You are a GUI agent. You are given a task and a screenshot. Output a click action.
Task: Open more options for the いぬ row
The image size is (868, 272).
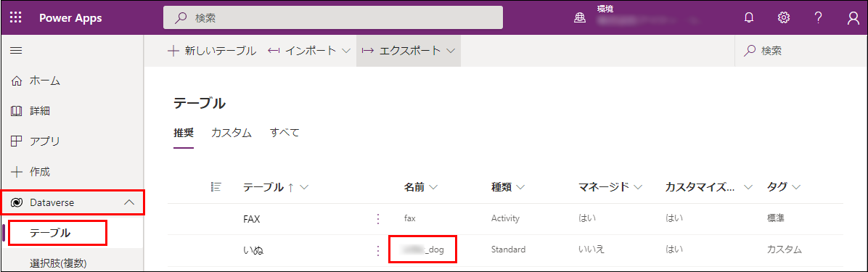pos(378,250)
